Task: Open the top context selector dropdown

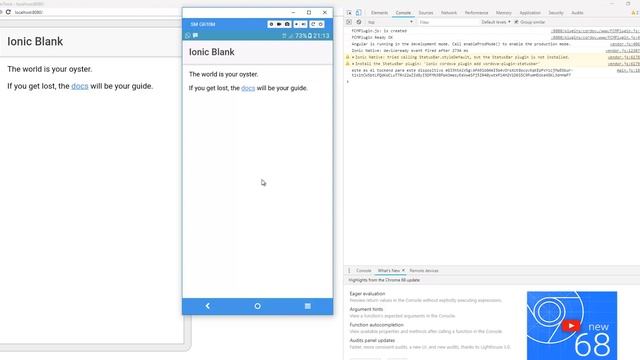Action: 390,22
